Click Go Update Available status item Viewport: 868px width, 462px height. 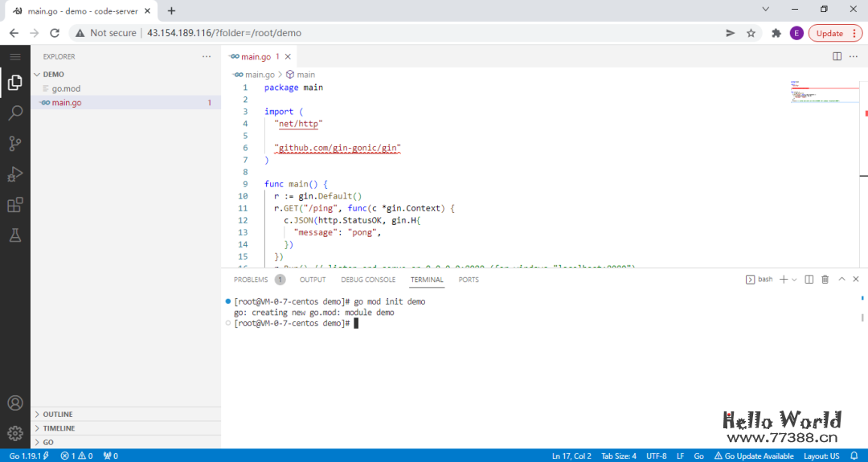tap(754, 456)
